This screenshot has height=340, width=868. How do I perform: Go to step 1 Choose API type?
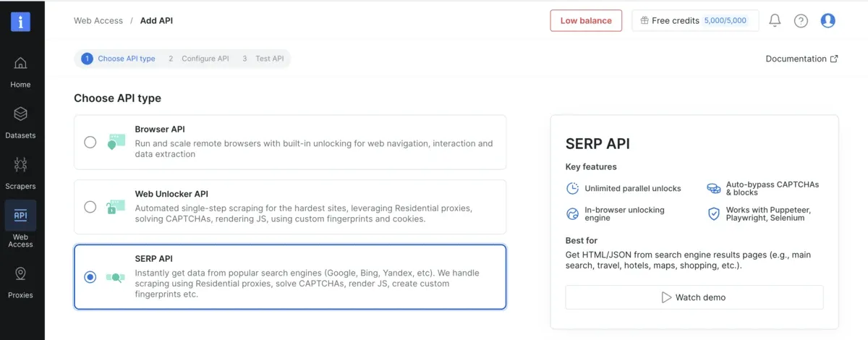pyautogui.click(x=119, y=59)
